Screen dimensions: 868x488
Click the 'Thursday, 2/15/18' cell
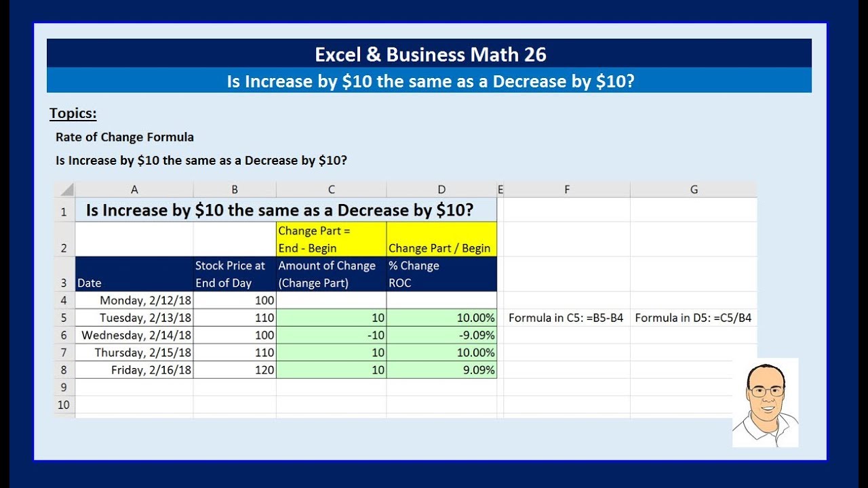134,352
